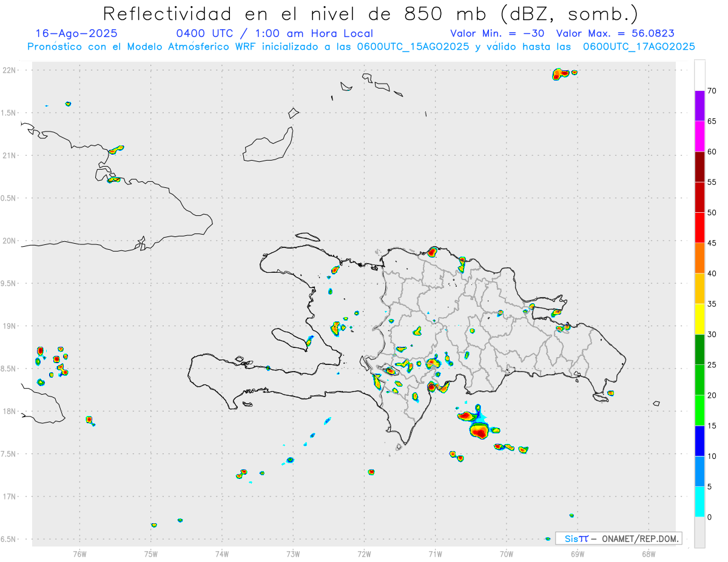Image resolution: width=728 pixels, height=562 pixels.
Task: Click the storm cell near 22N at the map's top right
Action: click(560, 74)
